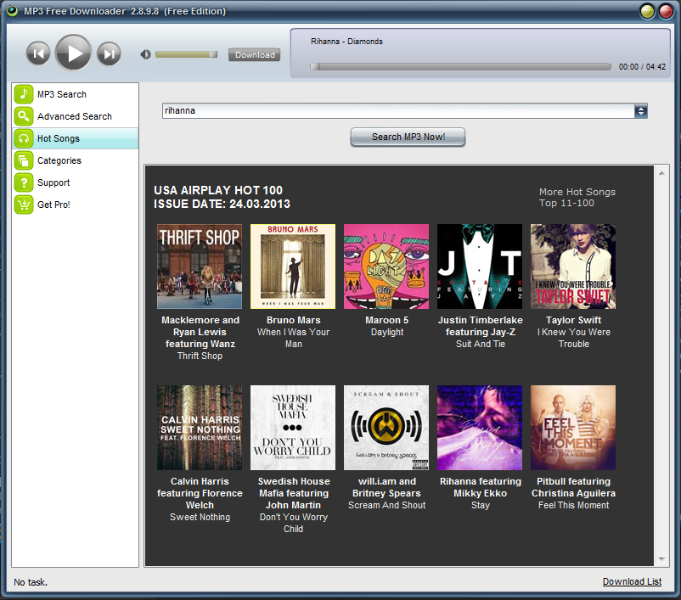Click Sweet Nothing song title
This screenshot has height=600, width=681.
pyautogui.click(x=200, y=517)
